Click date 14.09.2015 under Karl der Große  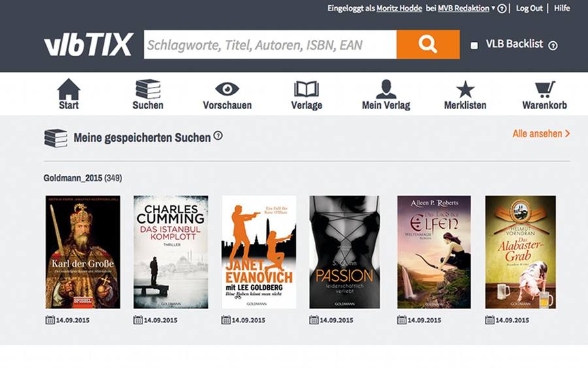click(x=73, y=320)
